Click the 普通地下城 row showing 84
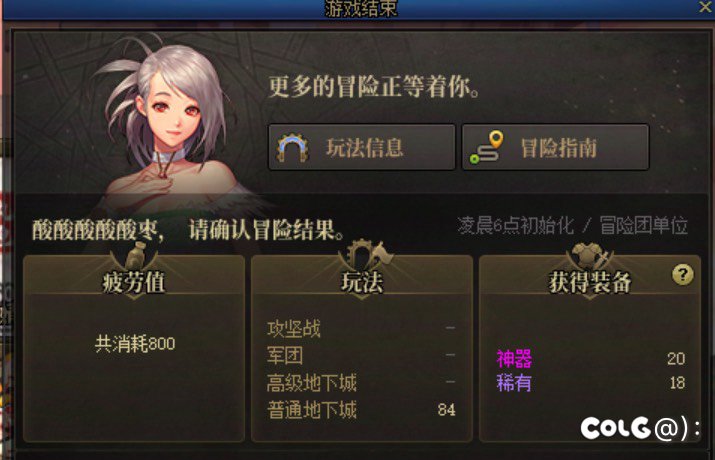715x460 pixels. coord(361,410)
